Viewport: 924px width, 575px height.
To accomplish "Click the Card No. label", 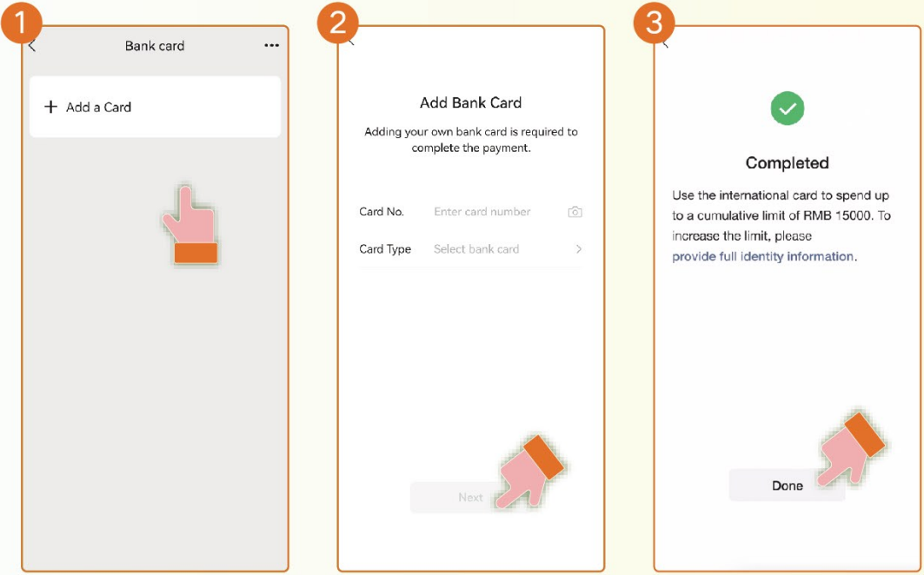I will tap(382, 212).
